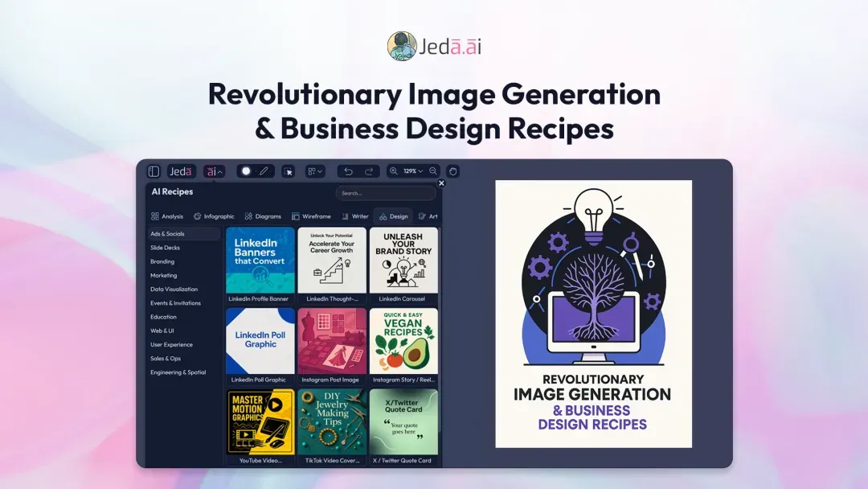The width and height of the screenshot is (868, 489).
Task: Expand the layout options dropdown arrow
Action: (x=319, y=171)
